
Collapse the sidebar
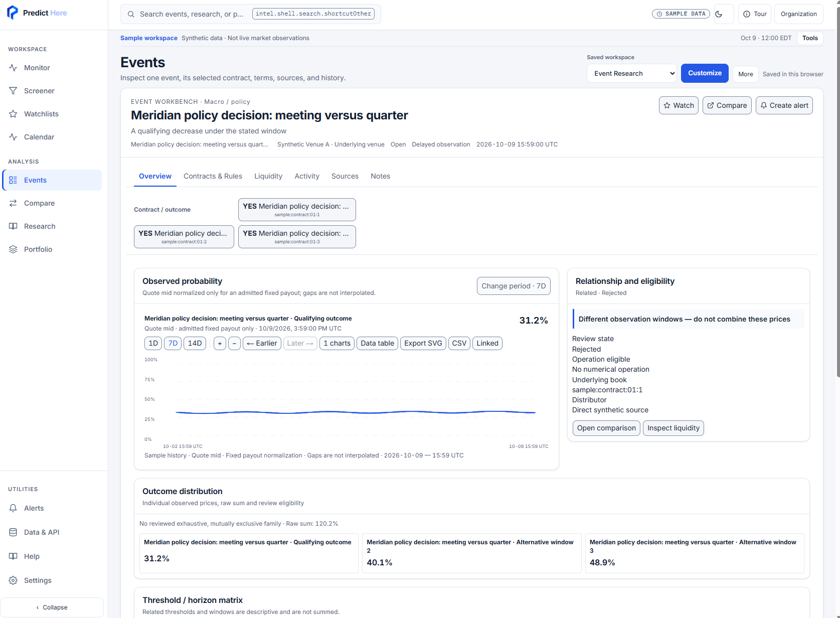52,607
